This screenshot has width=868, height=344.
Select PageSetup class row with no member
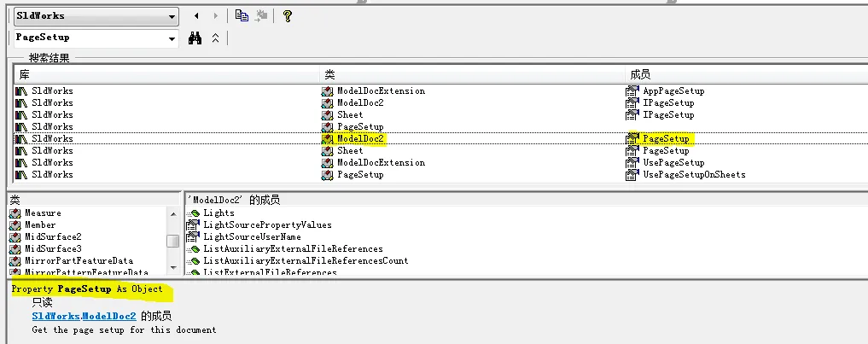coord(360,127)
